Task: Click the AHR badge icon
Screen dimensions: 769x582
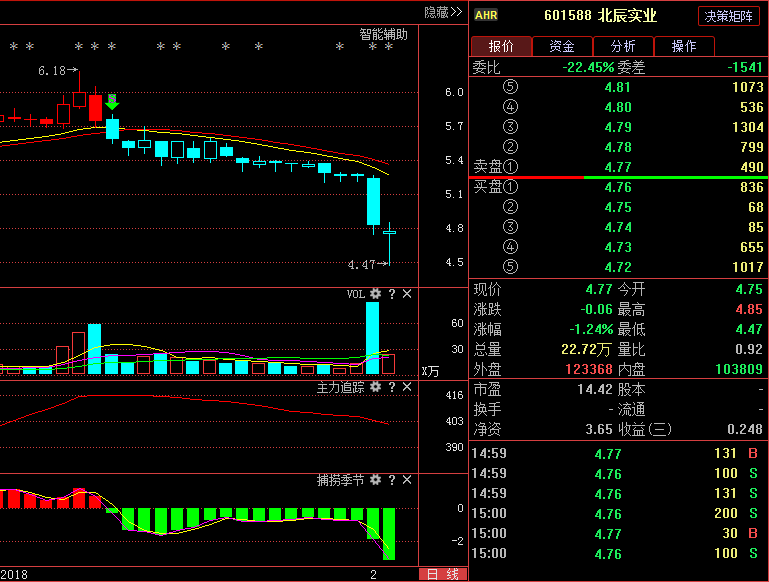Action: 486,15
